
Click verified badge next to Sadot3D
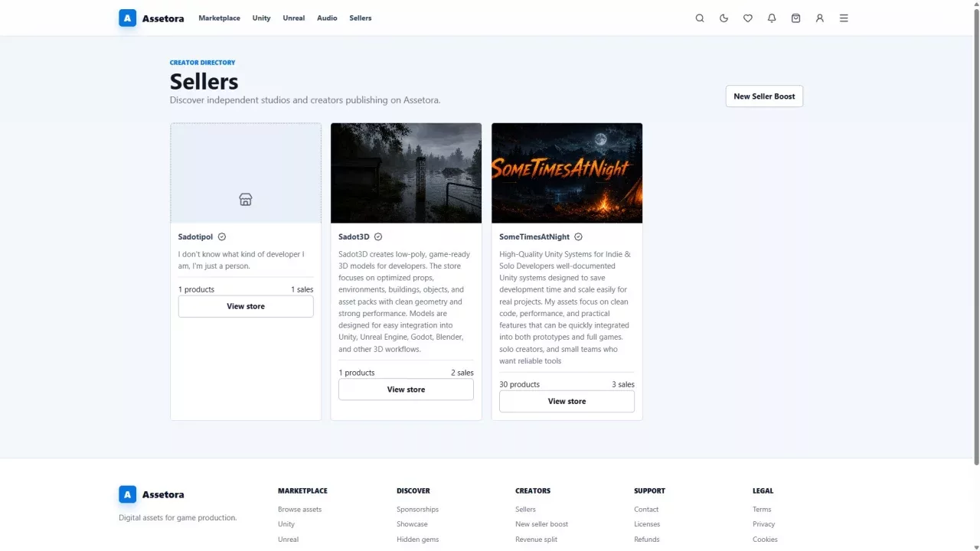[378, 237]
